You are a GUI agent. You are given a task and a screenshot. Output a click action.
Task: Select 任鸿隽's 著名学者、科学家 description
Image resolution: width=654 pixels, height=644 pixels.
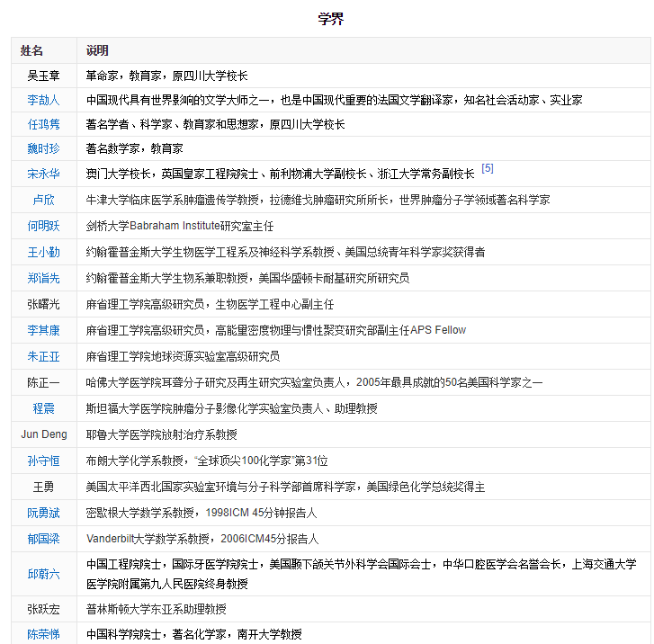(x=215, y=124)
